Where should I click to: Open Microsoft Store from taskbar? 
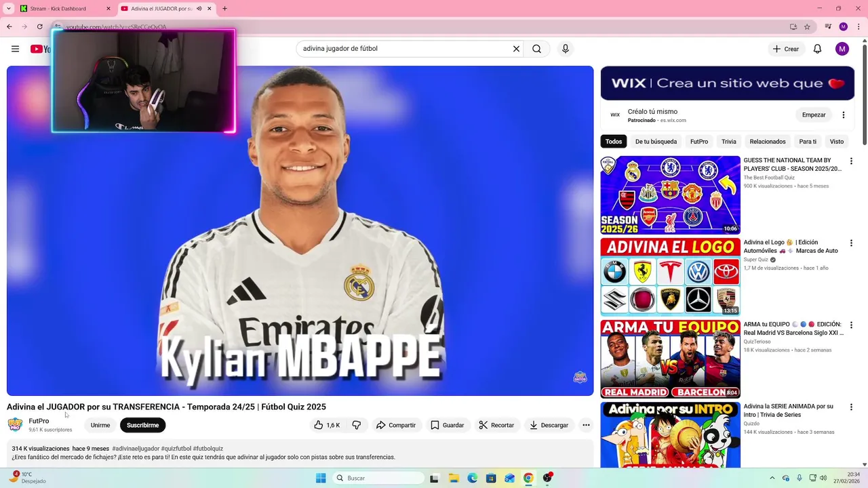(490, 478)
